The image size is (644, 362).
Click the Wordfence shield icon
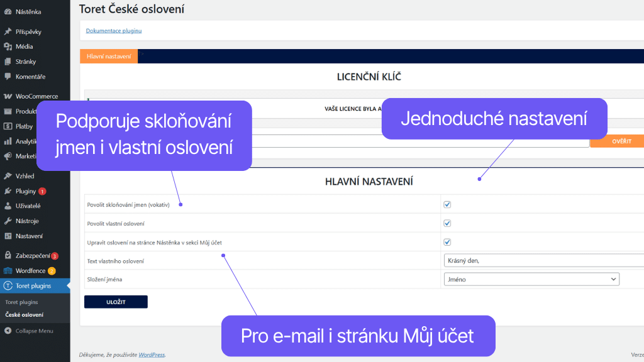pos(8,270)
